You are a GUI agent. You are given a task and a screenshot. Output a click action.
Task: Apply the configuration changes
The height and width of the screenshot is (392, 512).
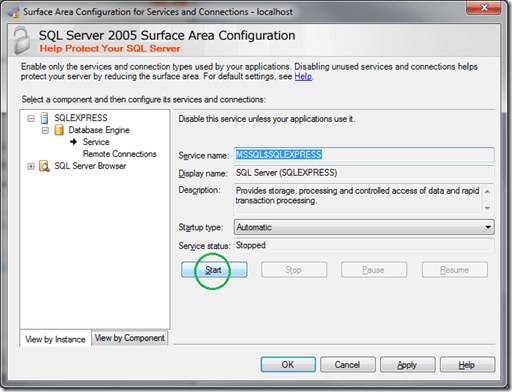[407, 365]
